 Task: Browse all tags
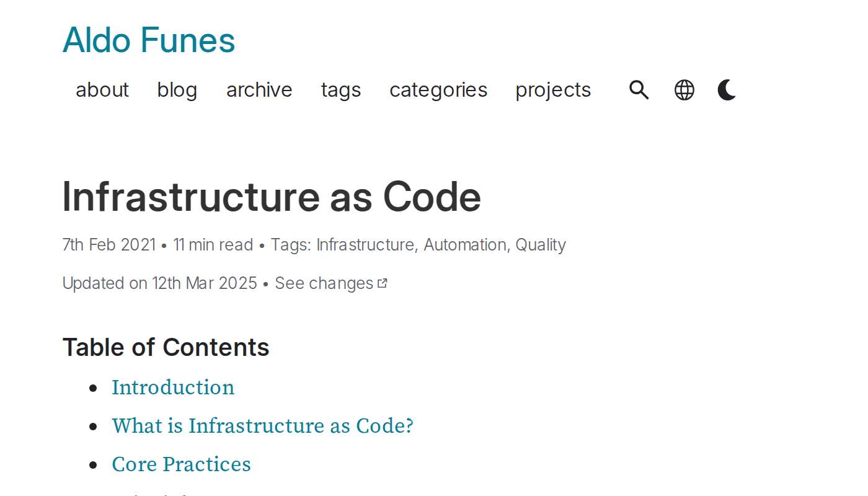341,91
